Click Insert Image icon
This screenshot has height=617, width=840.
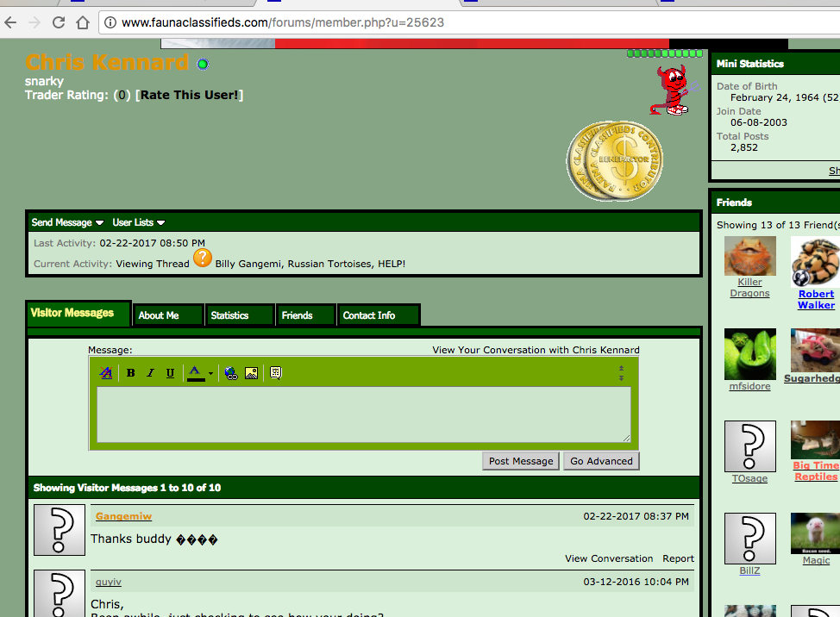click(251, 373)
